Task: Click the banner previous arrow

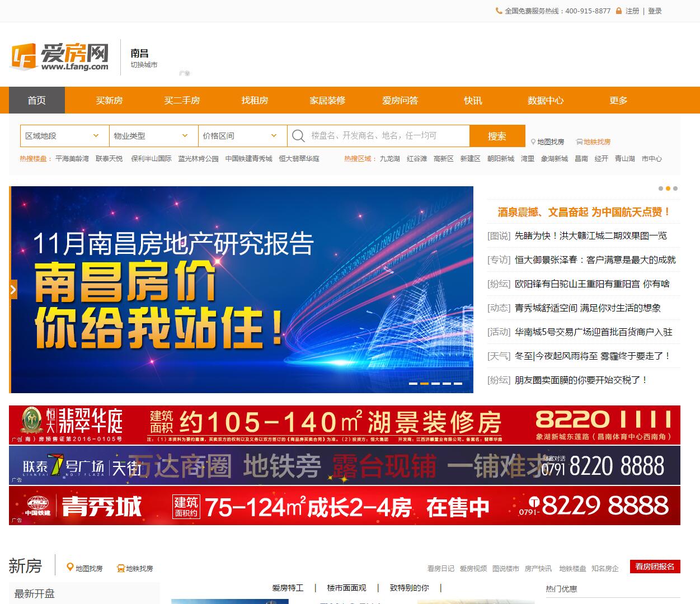Action: click(13, 289)
